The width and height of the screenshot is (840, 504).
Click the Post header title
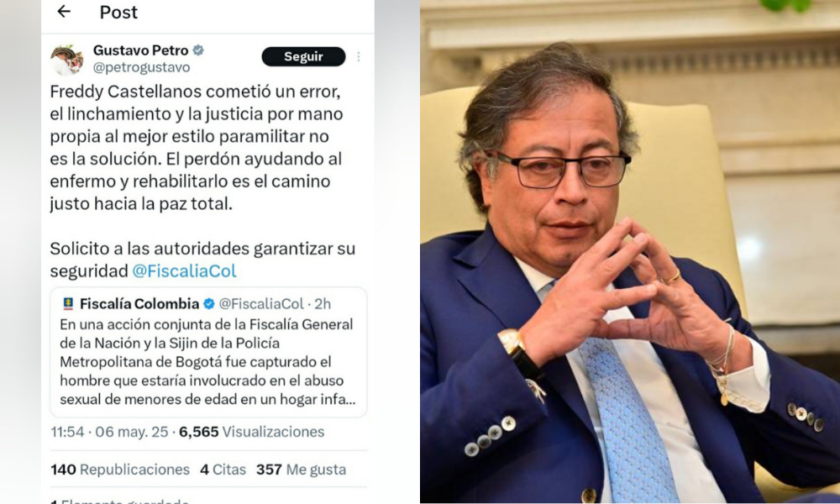(118, 12)
